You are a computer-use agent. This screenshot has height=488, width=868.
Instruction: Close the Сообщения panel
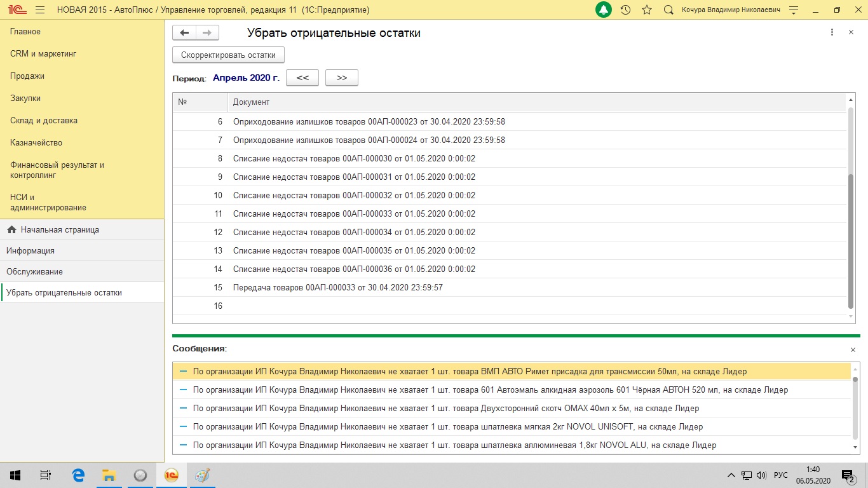click(853, 350)
